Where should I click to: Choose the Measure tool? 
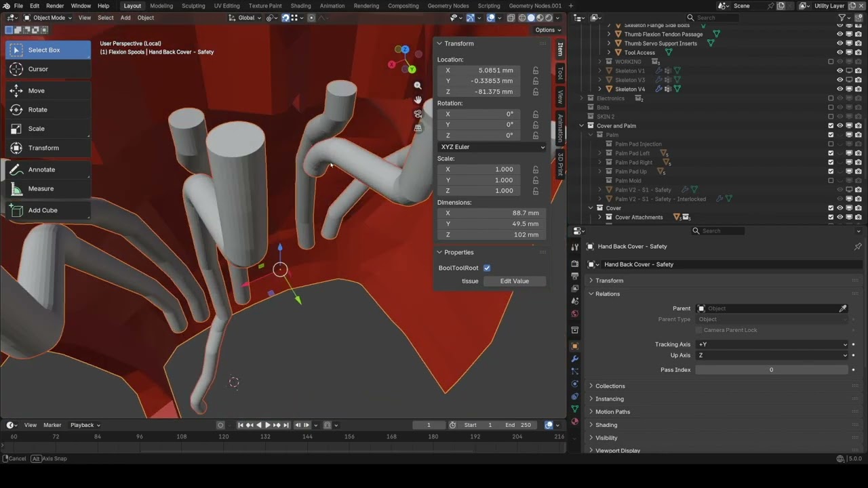[x=41, y=188]
